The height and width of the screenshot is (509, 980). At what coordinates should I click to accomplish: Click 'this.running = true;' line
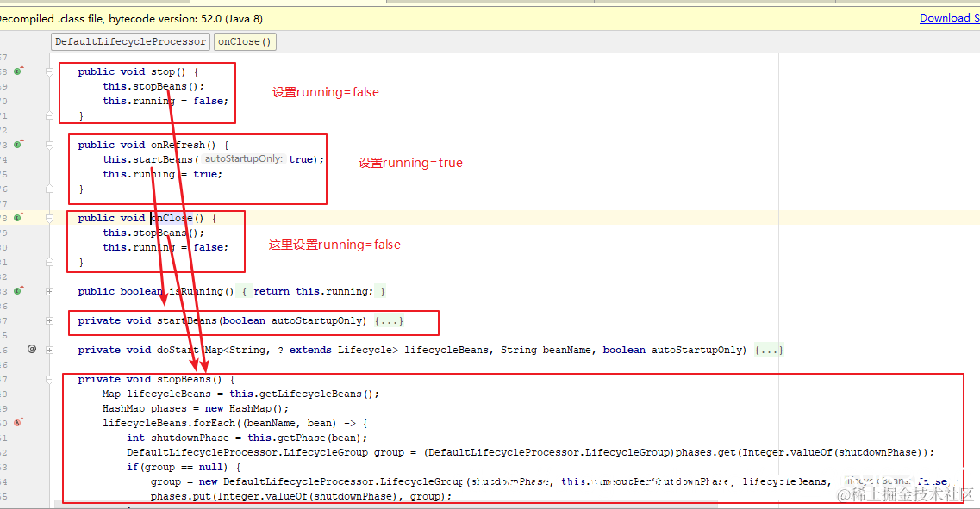click(x=163, y=174)
